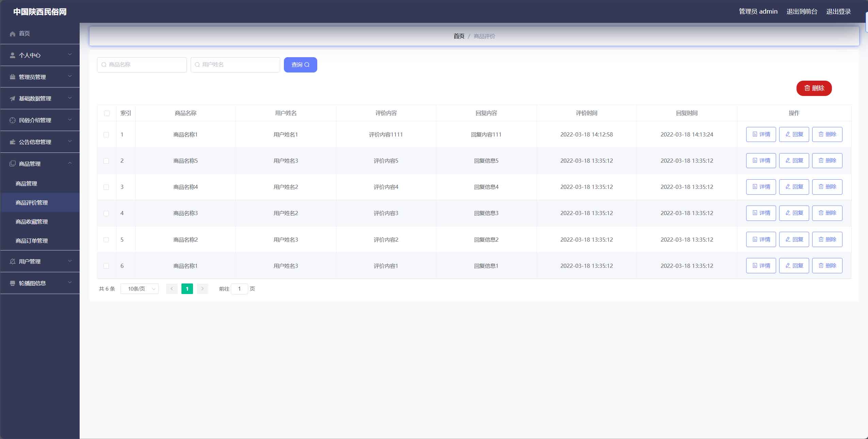This screenshot has width=868, height=439.
Task: Click the previous page arrow in pagination
Action: (172, 289)
